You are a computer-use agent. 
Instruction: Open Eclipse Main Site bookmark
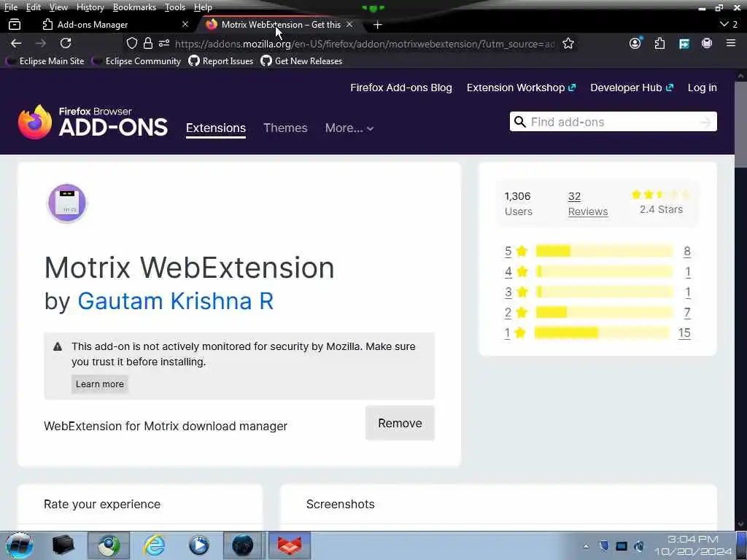[x=44, y=61]
